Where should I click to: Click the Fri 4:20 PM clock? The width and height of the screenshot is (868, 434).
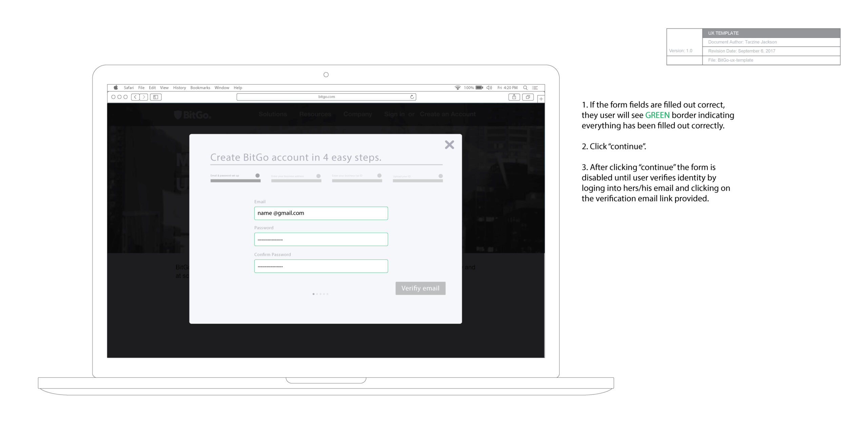[507, 87]
